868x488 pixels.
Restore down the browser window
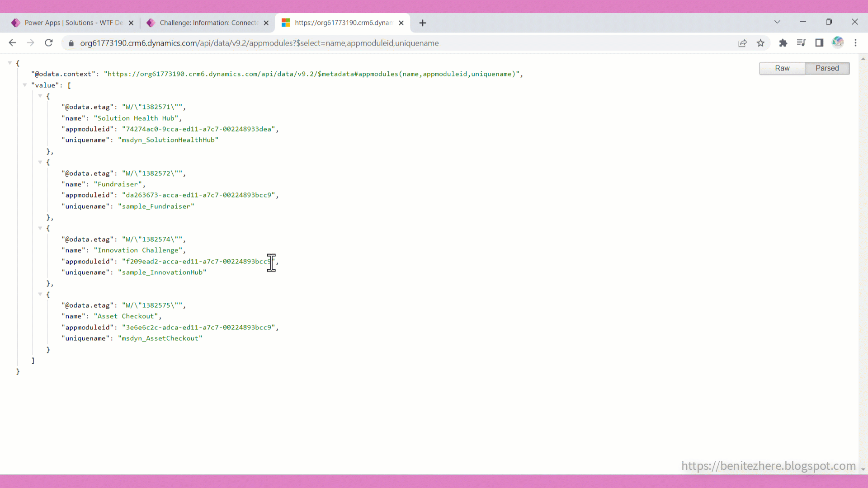pyautogui.click(x=829, y=22)
